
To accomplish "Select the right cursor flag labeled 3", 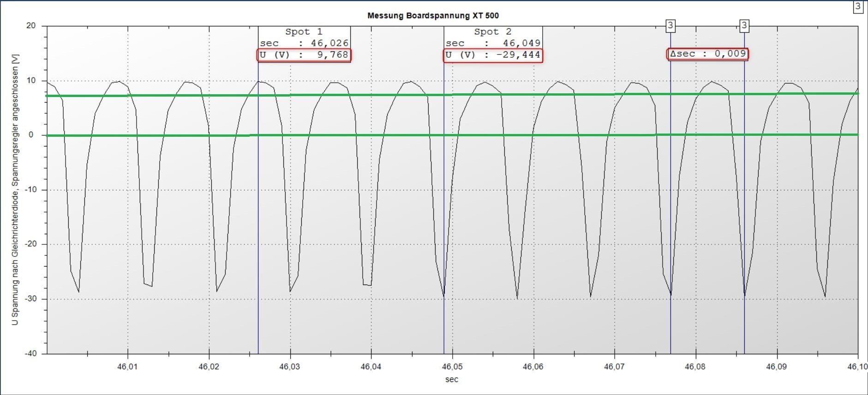I will 744,26.
